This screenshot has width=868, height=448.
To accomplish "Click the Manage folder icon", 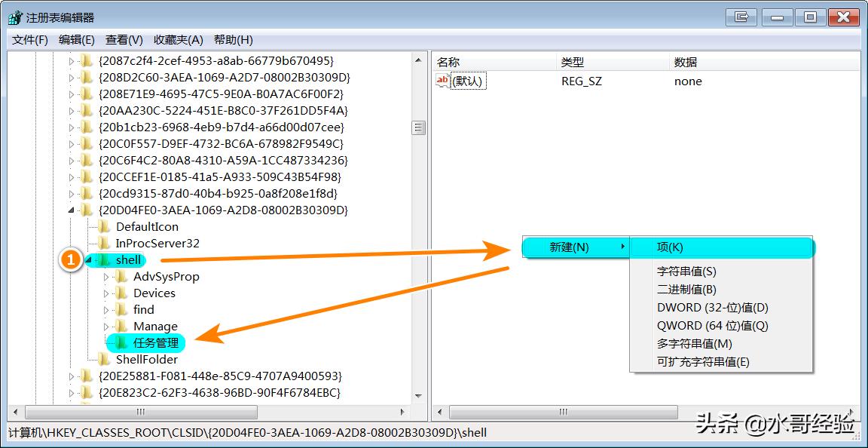I will (121, 327).
